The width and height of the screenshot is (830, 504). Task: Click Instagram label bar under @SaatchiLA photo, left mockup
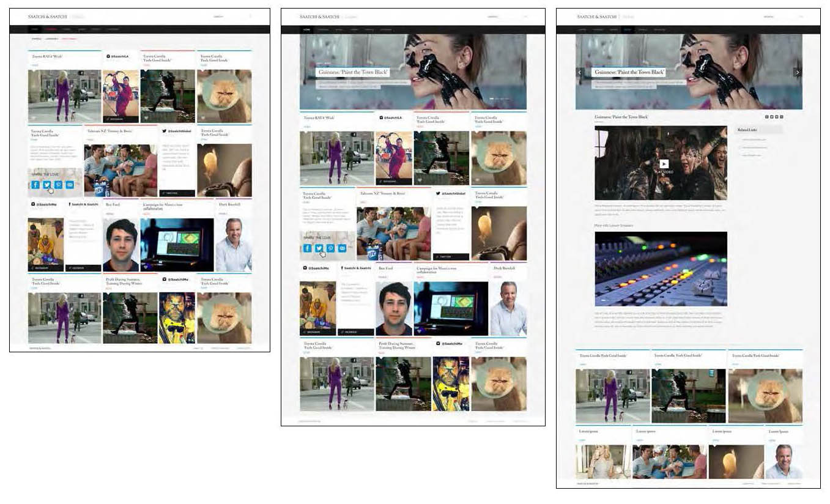click(x=120, y=119)
